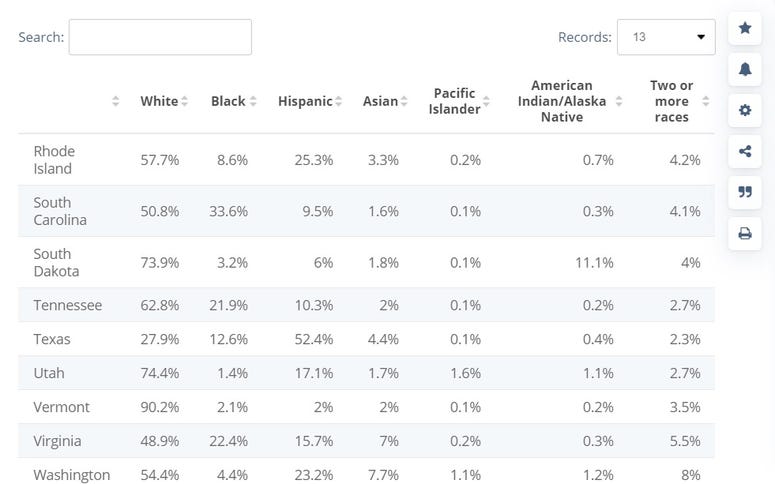Sort by Two or more races column
The width and height of the screenshot is (775, 484).
[679, 101]
